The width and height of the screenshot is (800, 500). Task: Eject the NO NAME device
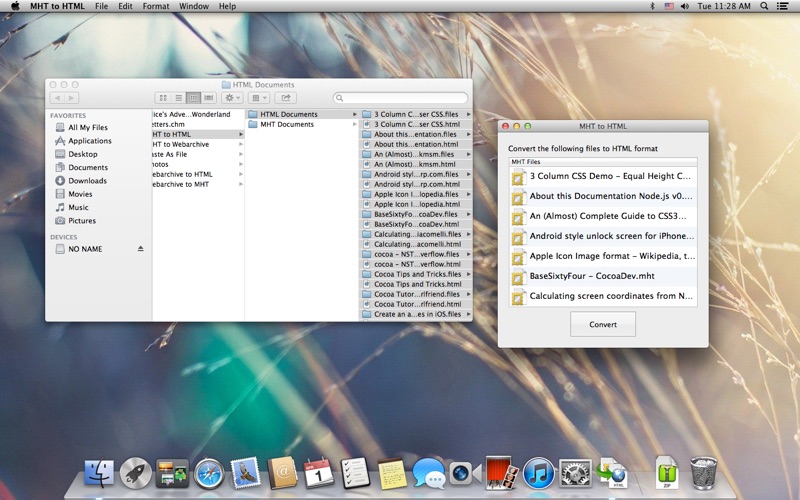click(140, 249)
